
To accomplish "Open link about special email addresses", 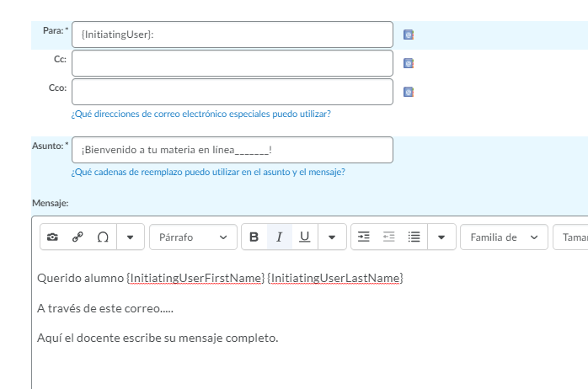I will click(200, 114).
